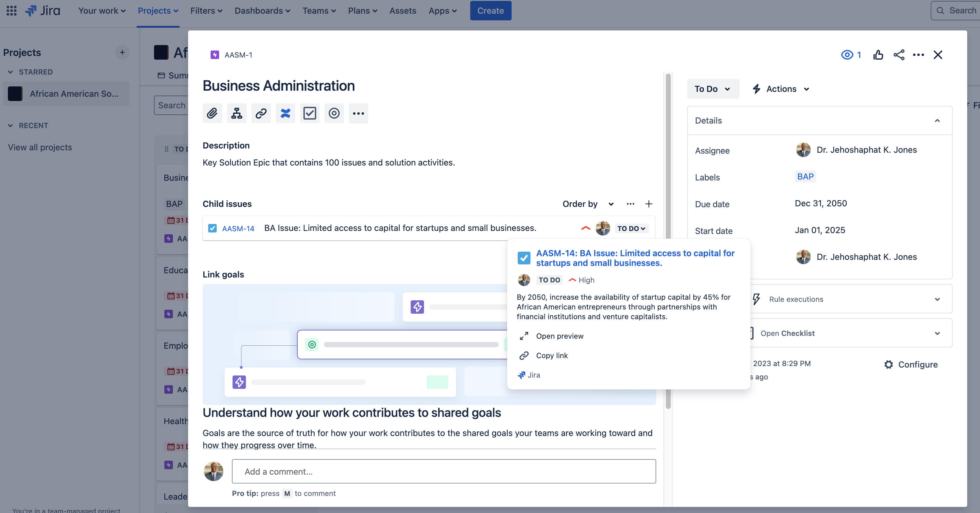Click the Open preview expand icon
Screen dimensions: 980x513
coord(524,336)
